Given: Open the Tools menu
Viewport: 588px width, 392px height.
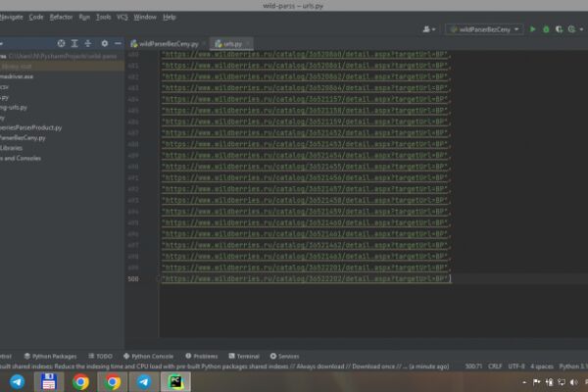Looking at the screenshot, I should point(104,18).
